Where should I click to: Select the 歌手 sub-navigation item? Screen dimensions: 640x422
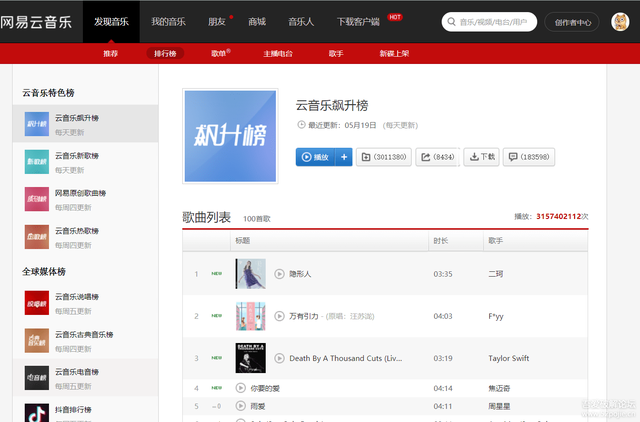(x=336, y=53)
